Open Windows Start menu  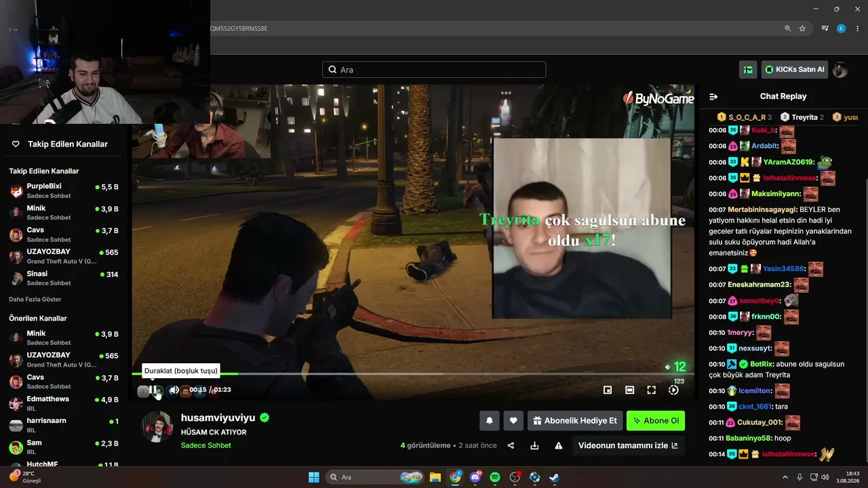[314, 477]
